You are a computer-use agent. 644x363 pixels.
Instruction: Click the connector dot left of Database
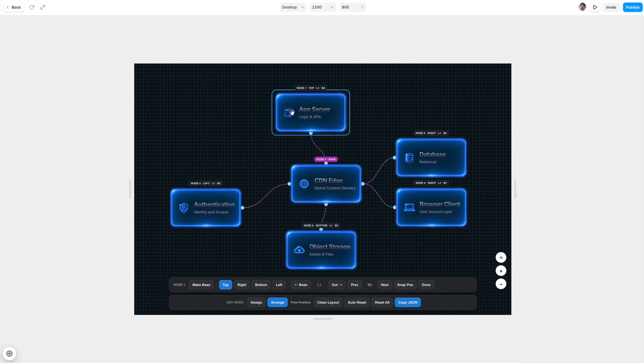coord(394,157)
